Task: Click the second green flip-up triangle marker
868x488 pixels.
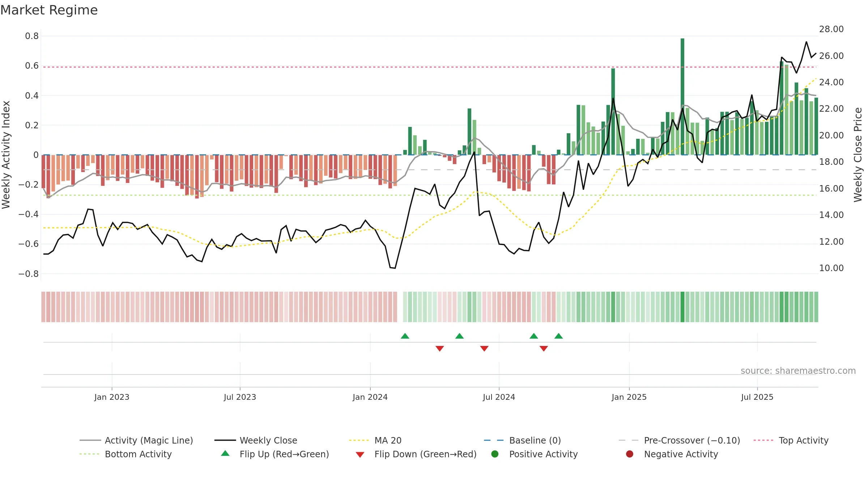Action: pyautogui.click(x=459, y=336)
